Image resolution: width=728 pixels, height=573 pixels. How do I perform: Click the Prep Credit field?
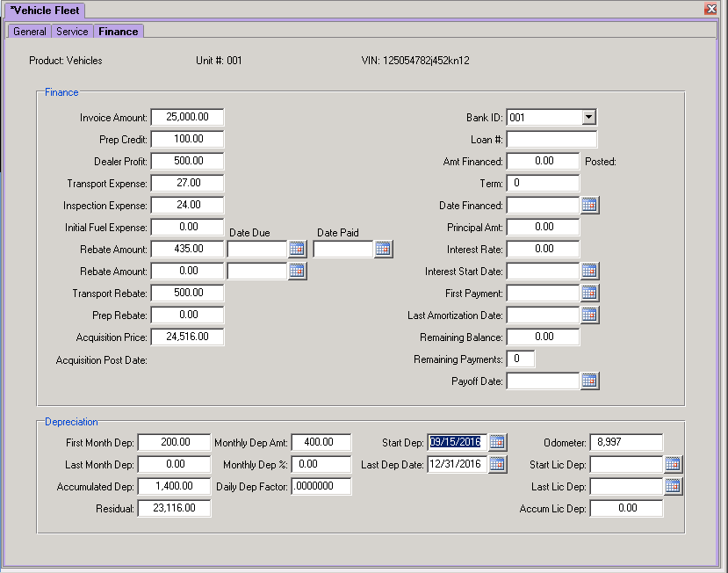tap(188, 139)
